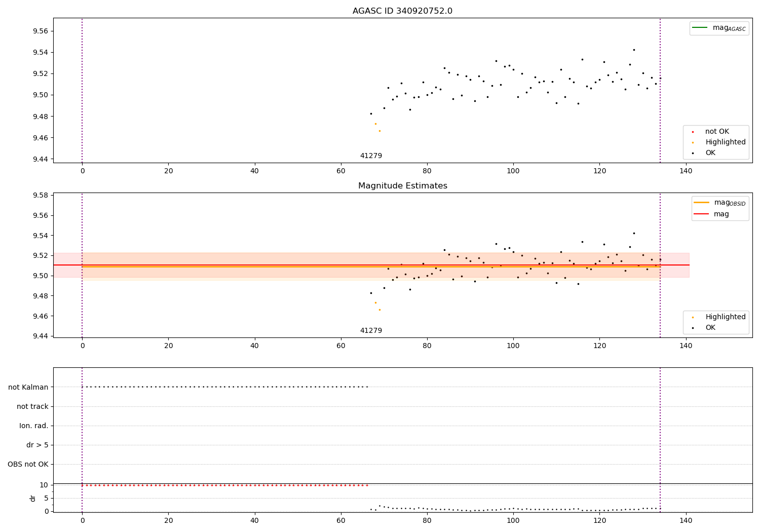Click the 'Magnitude Estimates' title
Image resolution: width=760 pixels, height=532 pixels.
(x=402, y=186)
